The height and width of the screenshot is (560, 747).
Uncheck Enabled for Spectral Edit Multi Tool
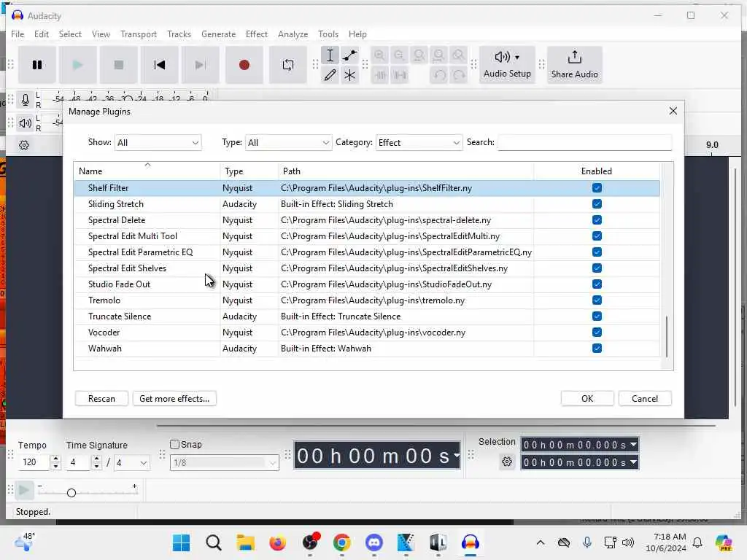pyautogui.click(x=597, y=236)
